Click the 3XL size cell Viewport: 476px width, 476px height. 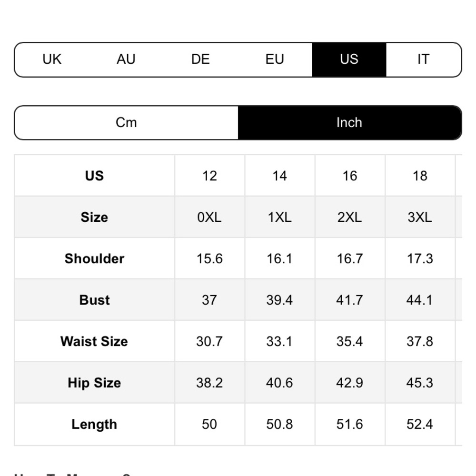[420, 217]
